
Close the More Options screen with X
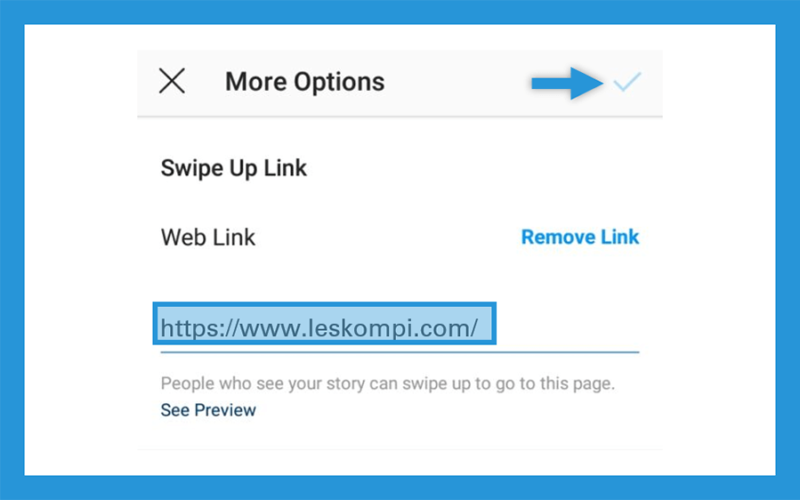(x=172, y=81)
